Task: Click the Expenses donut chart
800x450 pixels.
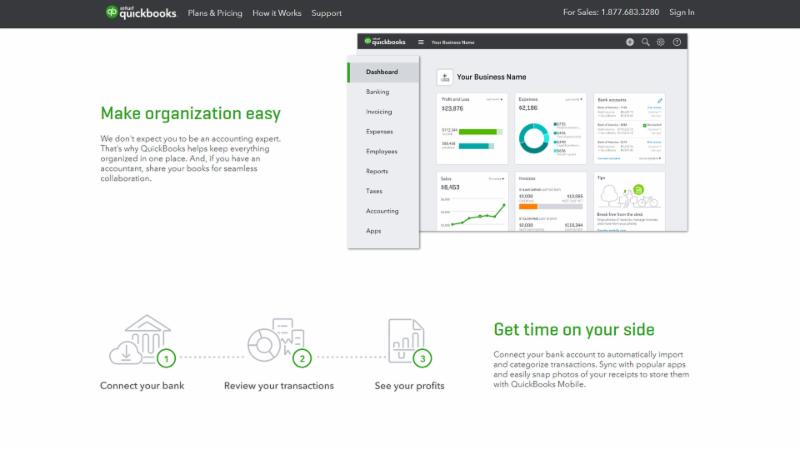Action: [x=533, y=138]
